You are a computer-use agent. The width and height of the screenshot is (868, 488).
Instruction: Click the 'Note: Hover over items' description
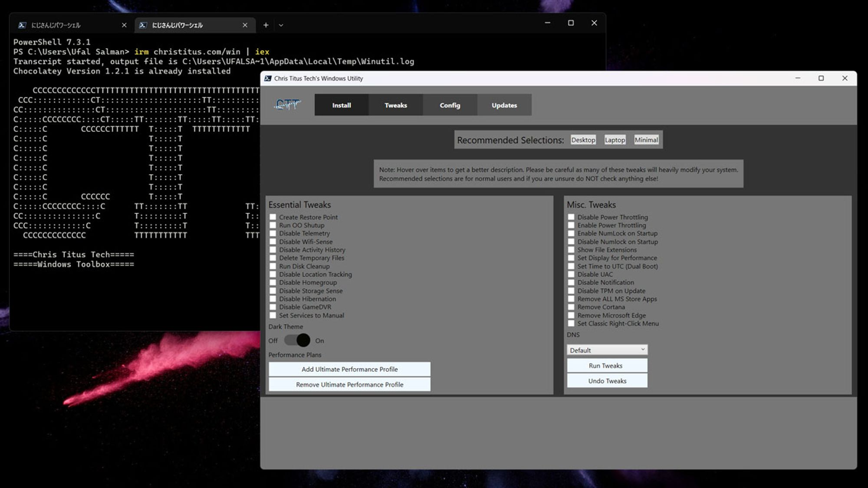[559, 174]
